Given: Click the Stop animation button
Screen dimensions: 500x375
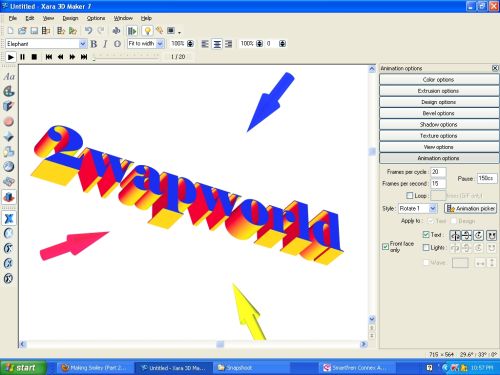Looking at the screenshot, I should tap(34, 57).
